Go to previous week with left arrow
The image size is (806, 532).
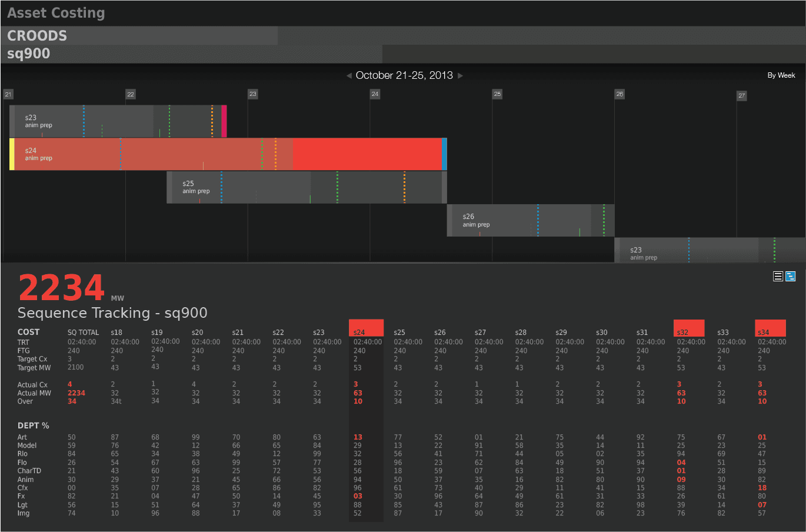point(349,75)
